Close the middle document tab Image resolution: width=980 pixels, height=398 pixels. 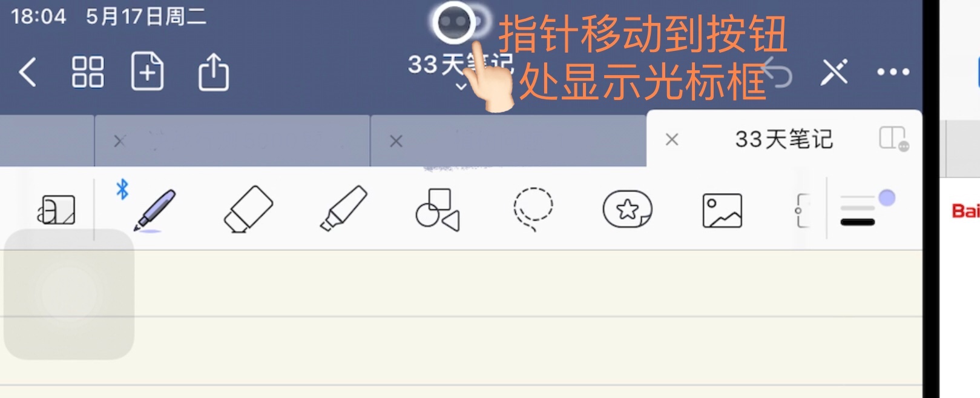(x=396, y=141)
